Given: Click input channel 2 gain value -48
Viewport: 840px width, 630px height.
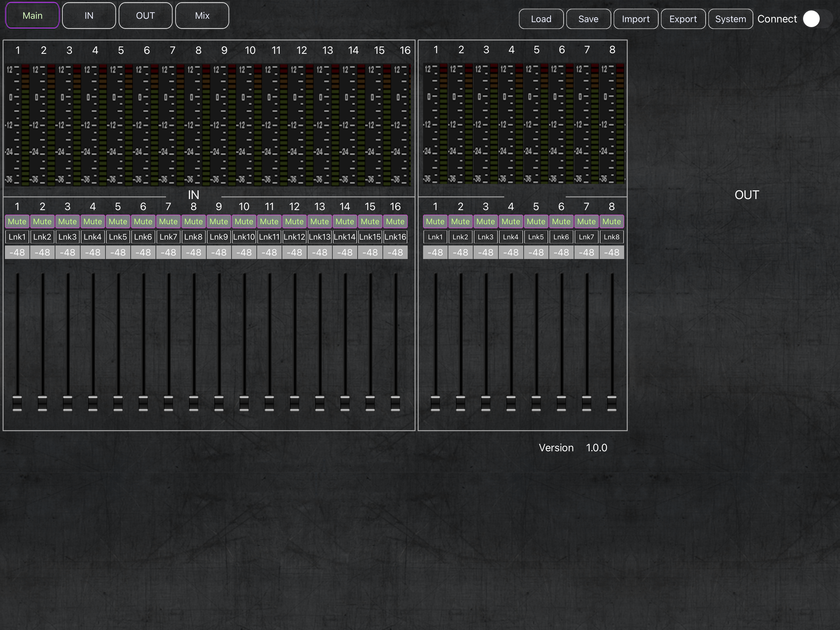Looking at the screenshot, I should coord(42,252).
